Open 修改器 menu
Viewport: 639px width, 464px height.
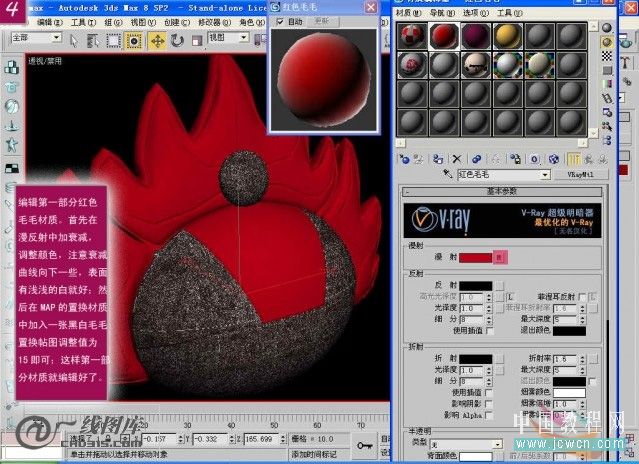point(214,22)
